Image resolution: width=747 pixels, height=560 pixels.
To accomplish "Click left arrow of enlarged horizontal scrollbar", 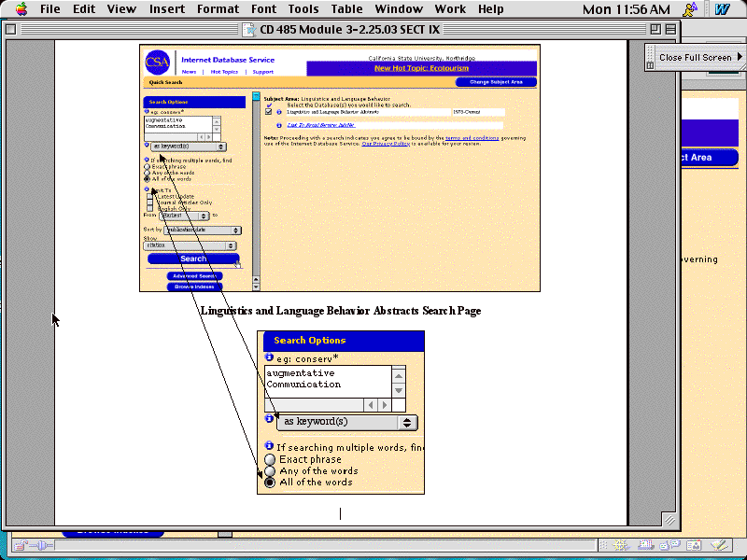I will tap(371, 405).
